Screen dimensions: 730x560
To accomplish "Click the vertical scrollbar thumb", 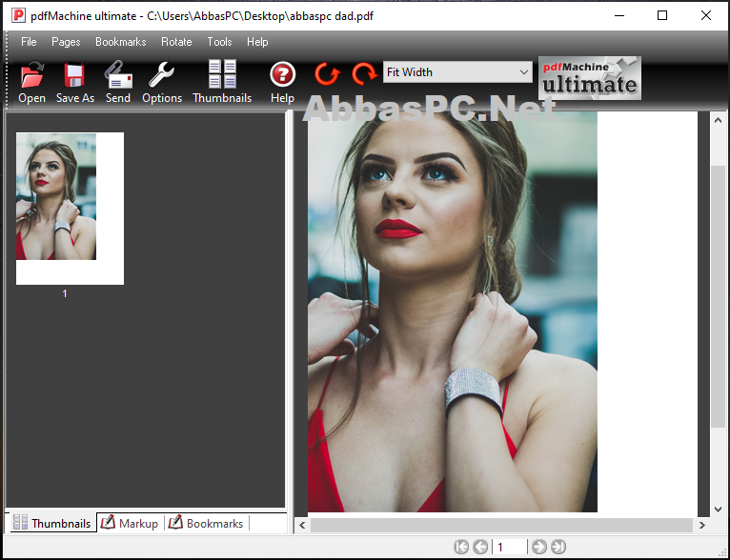I will (718, 296).
